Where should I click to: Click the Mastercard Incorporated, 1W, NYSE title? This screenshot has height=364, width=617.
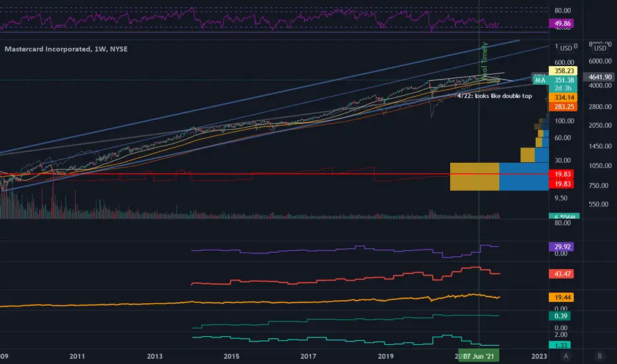tap(66, 49)
